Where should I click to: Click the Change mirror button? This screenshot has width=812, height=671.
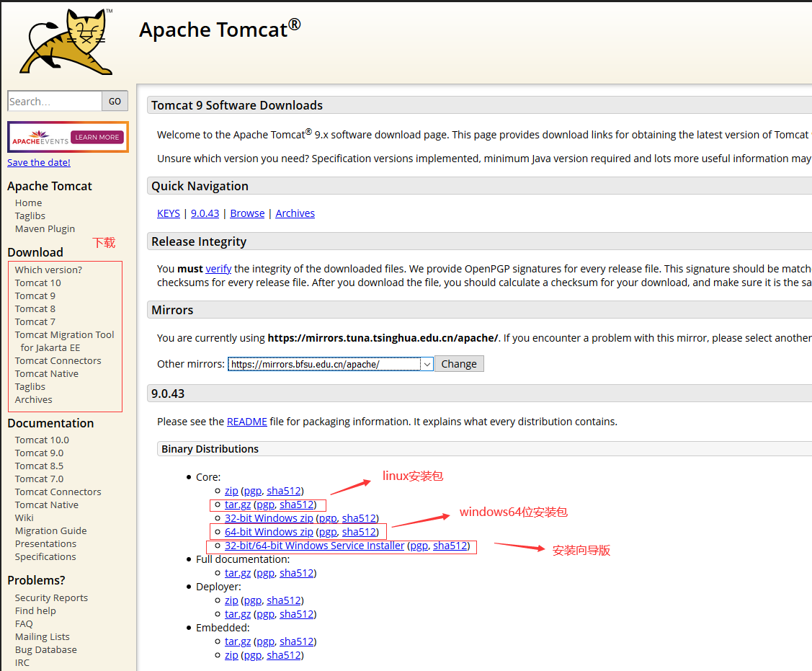tap(459, 364)
